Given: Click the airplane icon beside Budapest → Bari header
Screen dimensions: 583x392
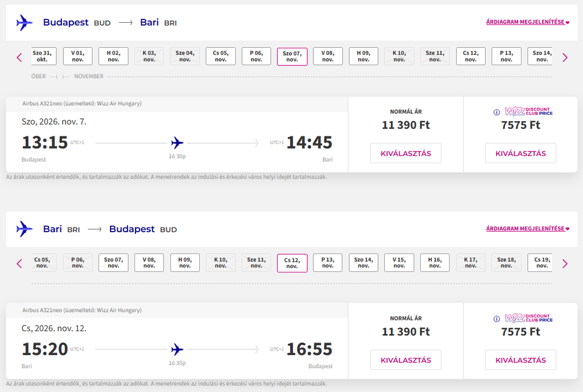Looking at the screenshot, I should (24, 23).
